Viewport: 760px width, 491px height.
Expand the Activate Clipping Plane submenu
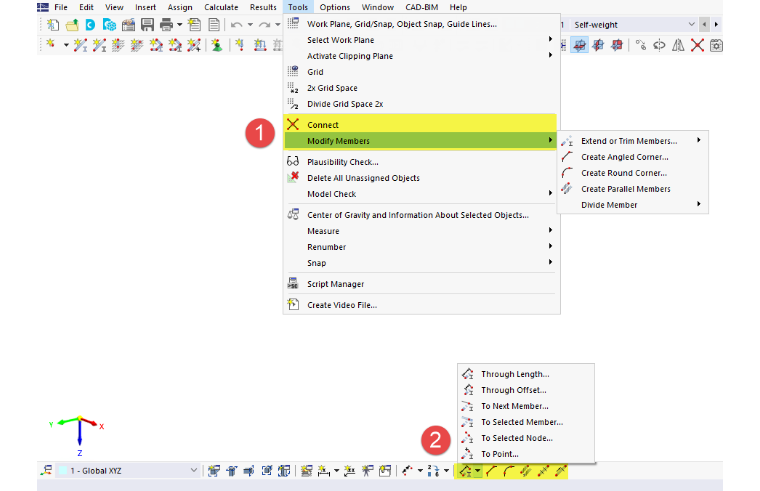(421, 56)
